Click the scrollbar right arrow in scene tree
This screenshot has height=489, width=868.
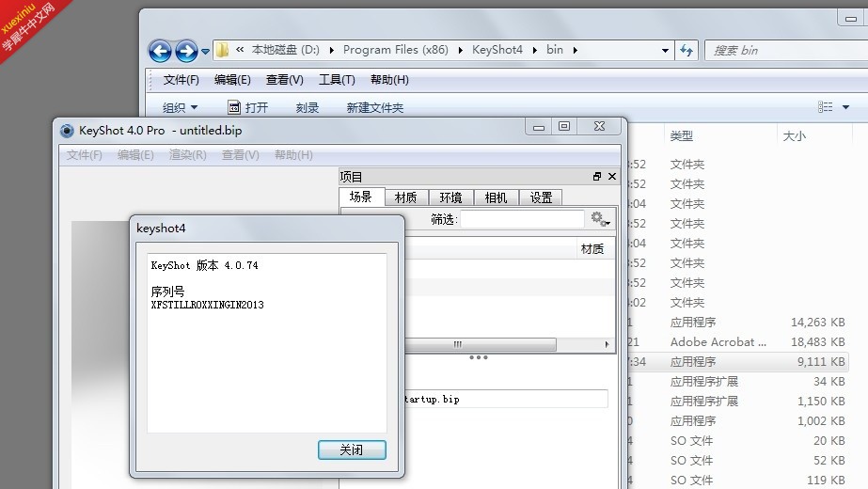point(607,344)
